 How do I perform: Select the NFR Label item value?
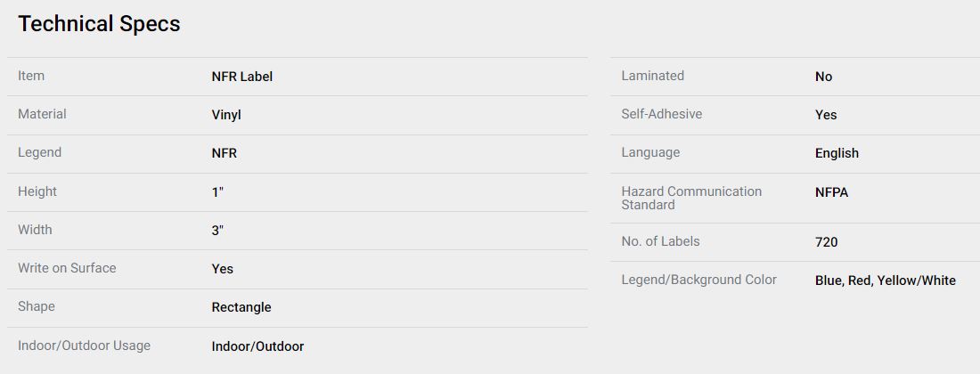point(241,77)
